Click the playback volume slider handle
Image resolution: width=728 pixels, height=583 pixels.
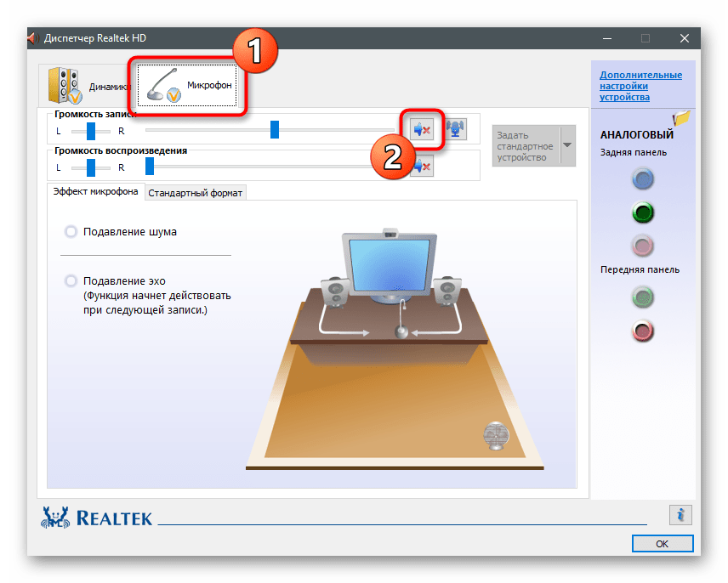[150, 166]
